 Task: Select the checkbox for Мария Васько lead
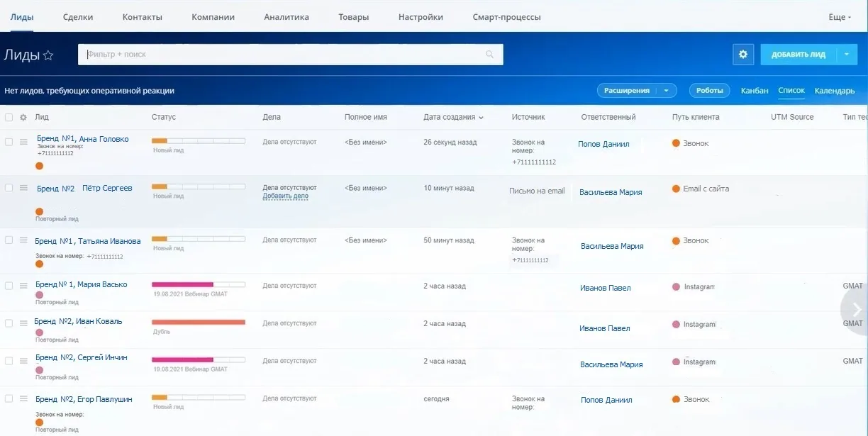point(9,286)
